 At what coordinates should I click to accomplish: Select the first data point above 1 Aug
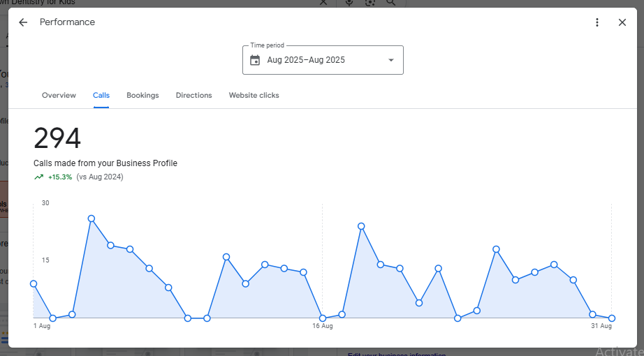click(34, 283)
